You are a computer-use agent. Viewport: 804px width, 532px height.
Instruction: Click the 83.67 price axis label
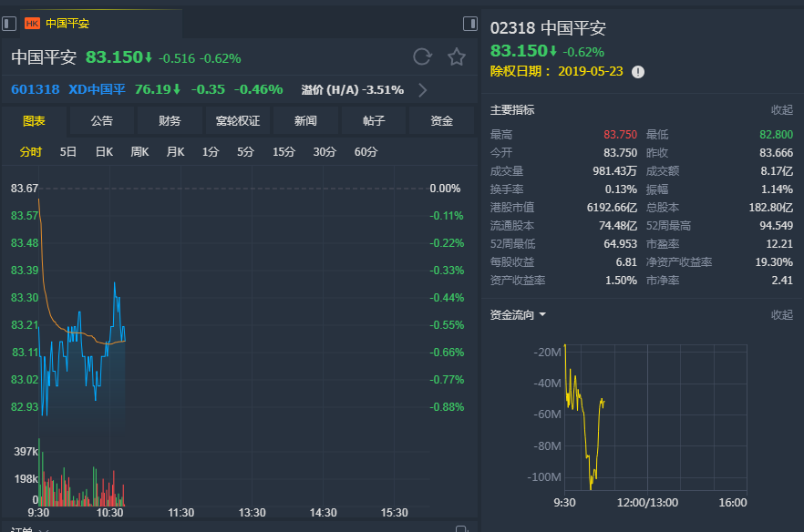click(25, 189)
